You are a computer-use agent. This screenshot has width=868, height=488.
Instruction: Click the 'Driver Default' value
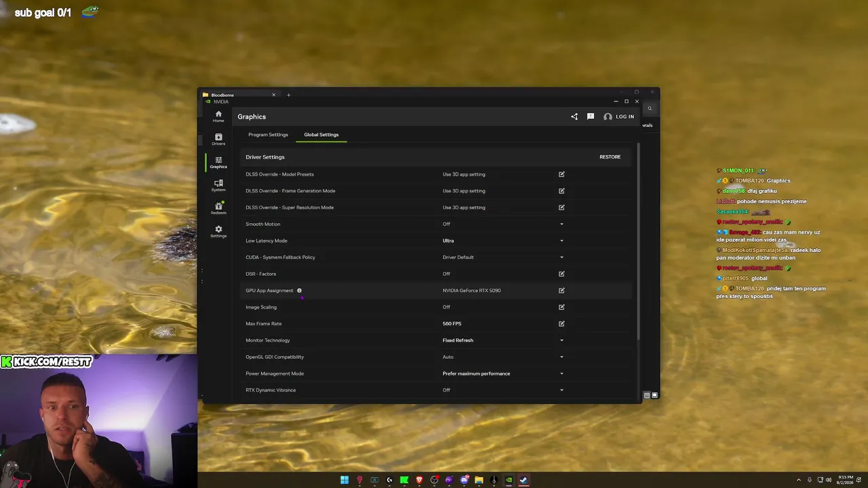[458, 257]
